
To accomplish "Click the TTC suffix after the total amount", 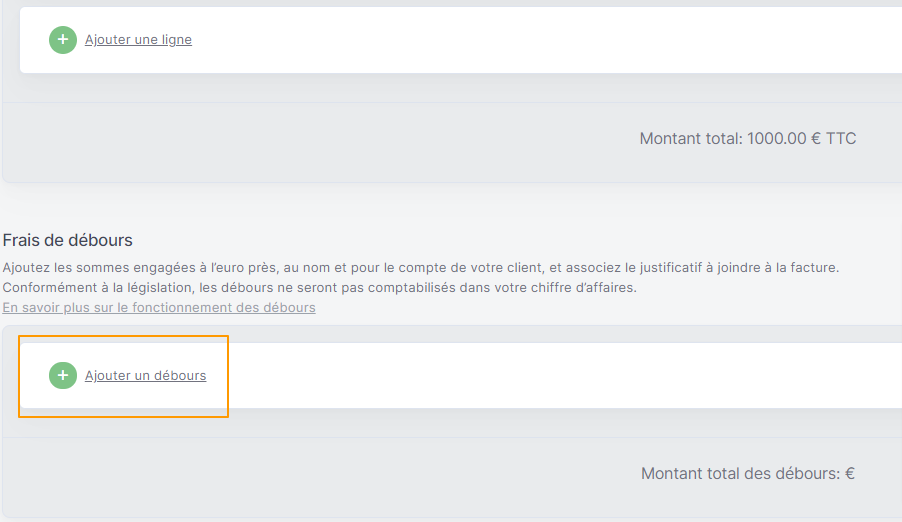I will tap(841, 139).
